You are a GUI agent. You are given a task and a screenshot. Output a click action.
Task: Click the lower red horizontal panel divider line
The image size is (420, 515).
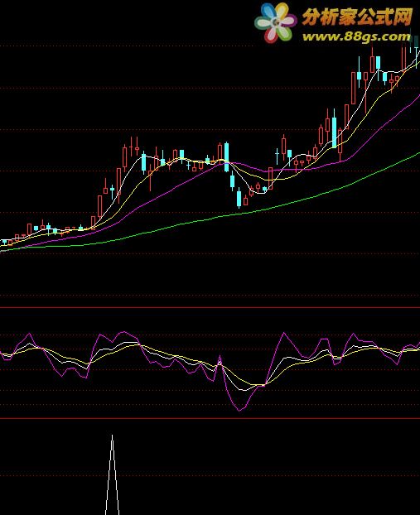click(x=210, y=418)
